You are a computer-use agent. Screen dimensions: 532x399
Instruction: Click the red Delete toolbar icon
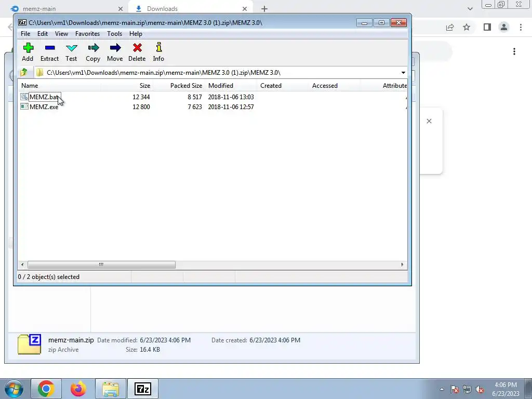coord(137,47)
